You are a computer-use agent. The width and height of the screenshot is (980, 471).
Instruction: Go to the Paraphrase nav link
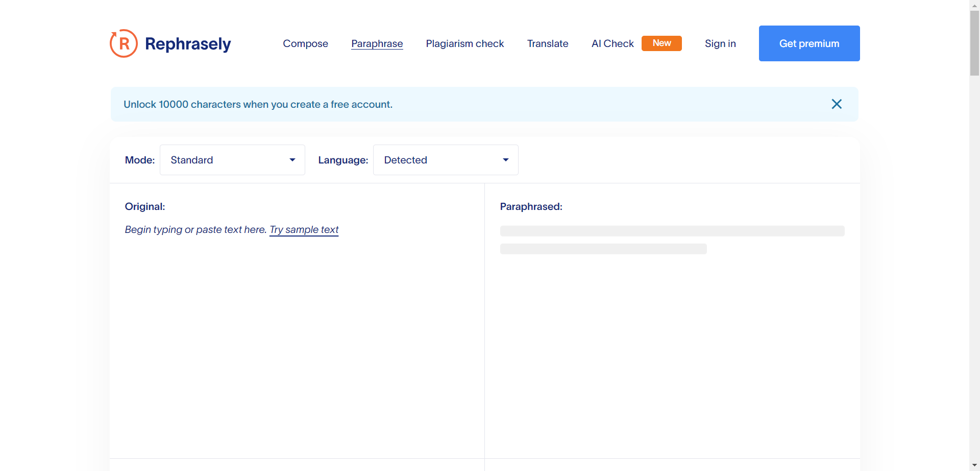coord(377,44)
